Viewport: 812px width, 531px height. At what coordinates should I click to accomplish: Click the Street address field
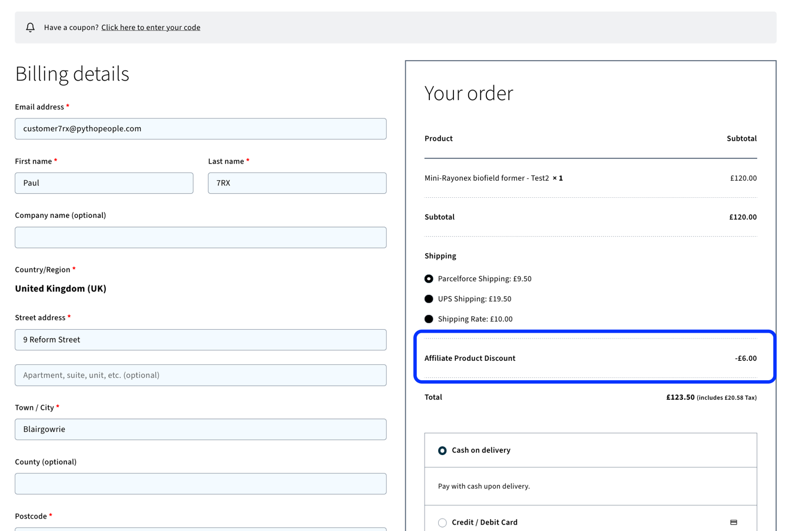tap(201, 340)
